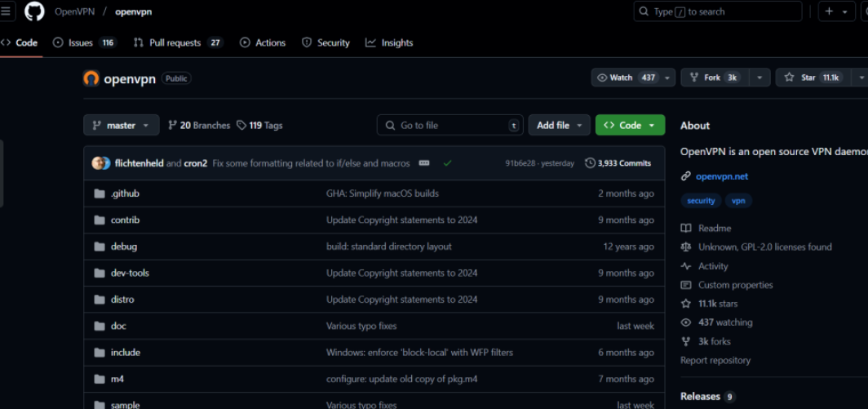Viewport: 868px width, 409px height.
Task: Click the star icon beside 11.1k stars
Action: (x=686, y=304)
